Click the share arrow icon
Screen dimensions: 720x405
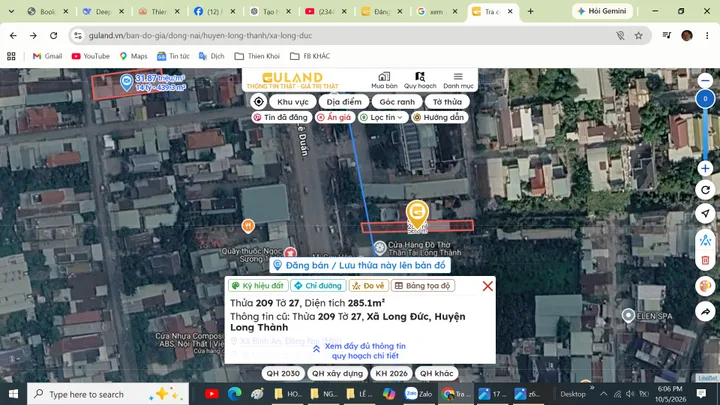[x=705, y=312]
